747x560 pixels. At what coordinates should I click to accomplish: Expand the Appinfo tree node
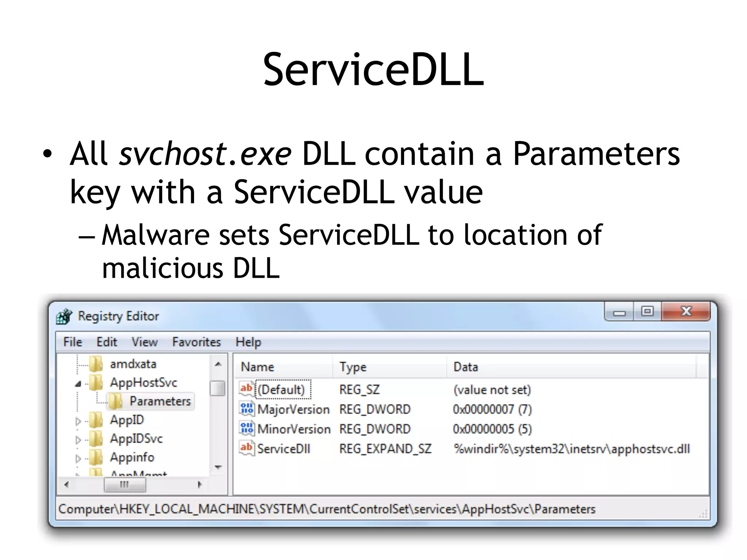(78, 459)
